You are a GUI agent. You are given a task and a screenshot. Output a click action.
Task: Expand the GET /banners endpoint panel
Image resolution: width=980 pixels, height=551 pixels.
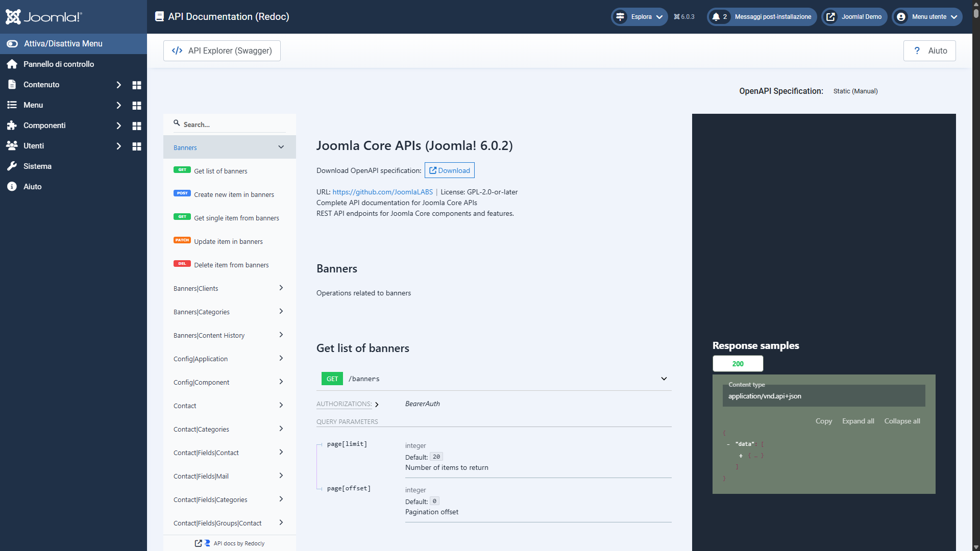[x=664, y=379]
